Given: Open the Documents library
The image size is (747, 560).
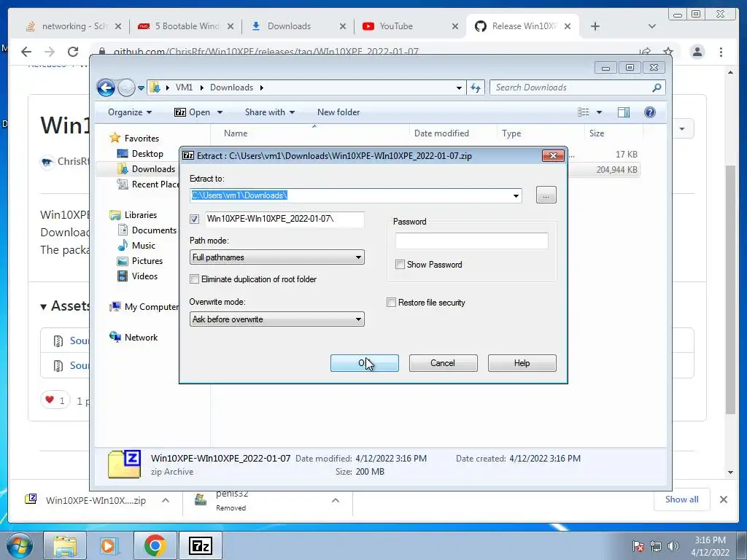Looking at the screenshot, I should [147, 230].
